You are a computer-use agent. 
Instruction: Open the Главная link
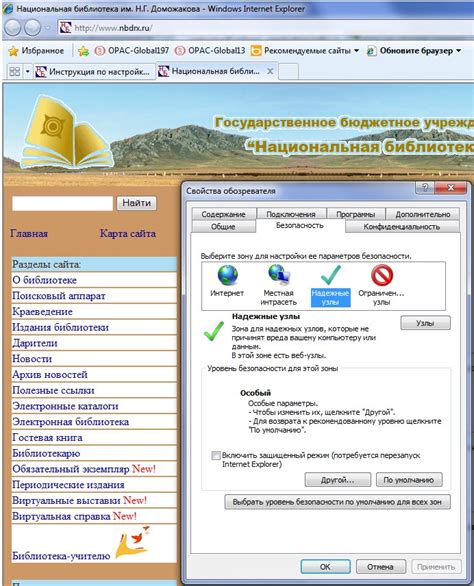(29, 234)
